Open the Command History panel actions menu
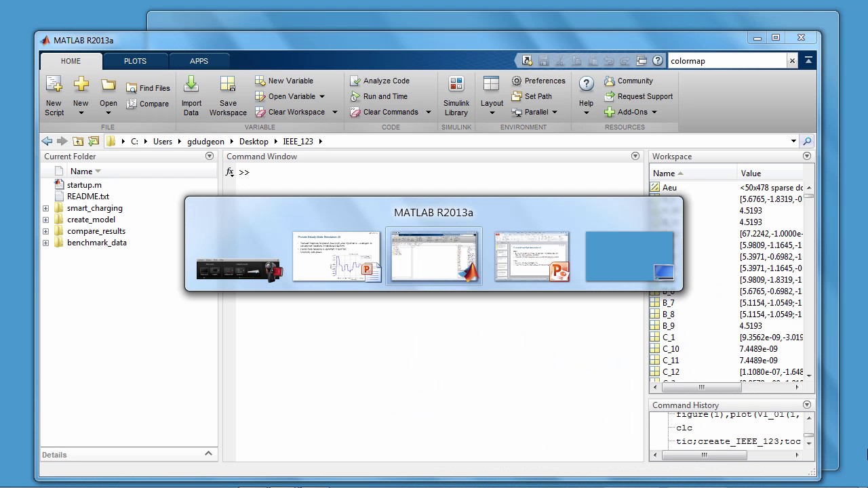868x488 pixels. click(x=807, y=405)
